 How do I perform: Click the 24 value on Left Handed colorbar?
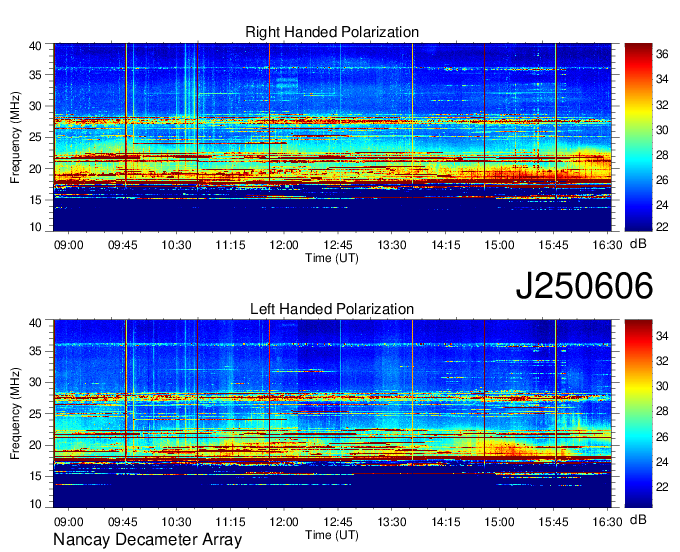(662, 462)
